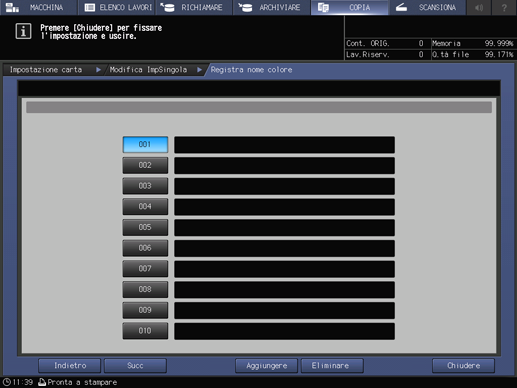Click Eliminare to delete entry

click(x=332, y=366)
